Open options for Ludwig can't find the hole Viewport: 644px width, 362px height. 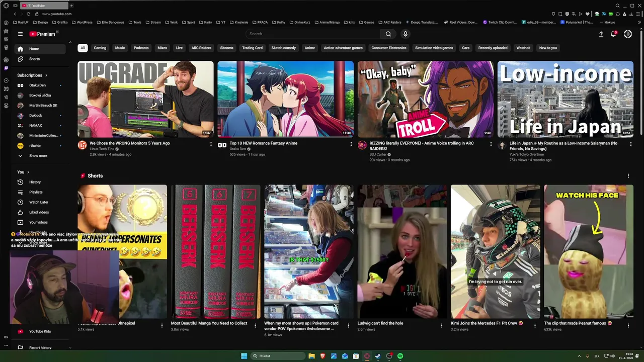(x=442, y=325)
